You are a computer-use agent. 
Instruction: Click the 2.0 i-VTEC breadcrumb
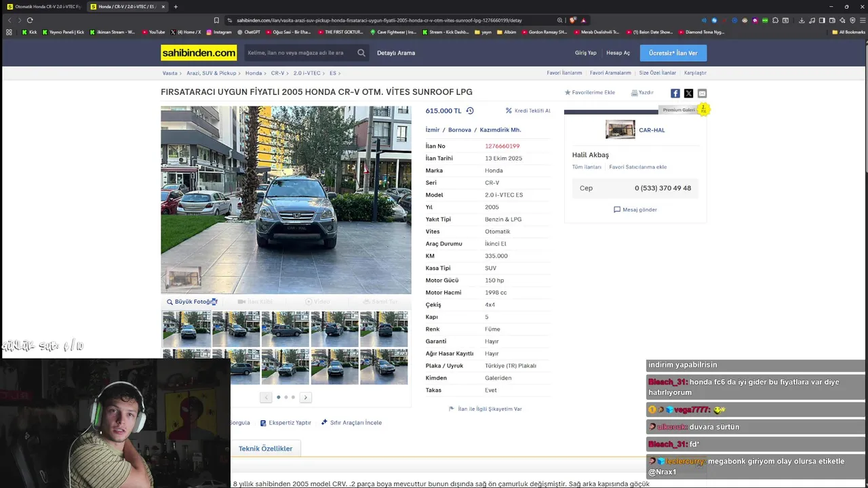click(x=307, y=73)
